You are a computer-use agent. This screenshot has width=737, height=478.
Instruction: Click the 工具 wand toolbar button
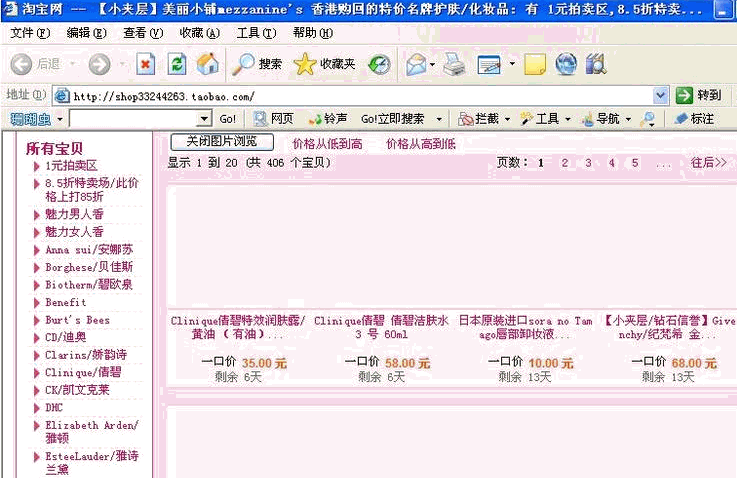pos(540,119)
